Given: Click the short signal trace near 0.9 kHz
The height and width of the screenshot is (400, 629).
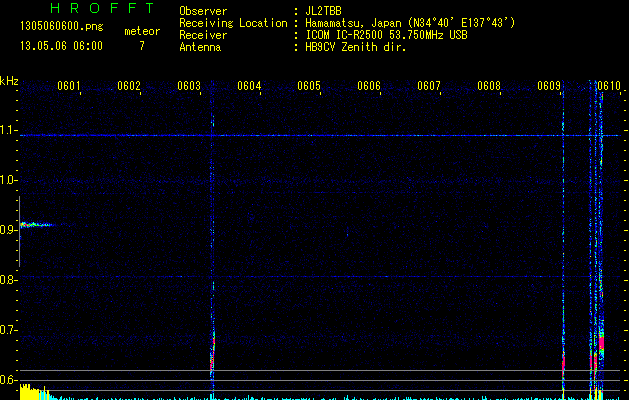Looking at the screenshot, I should tap(35, 225).
